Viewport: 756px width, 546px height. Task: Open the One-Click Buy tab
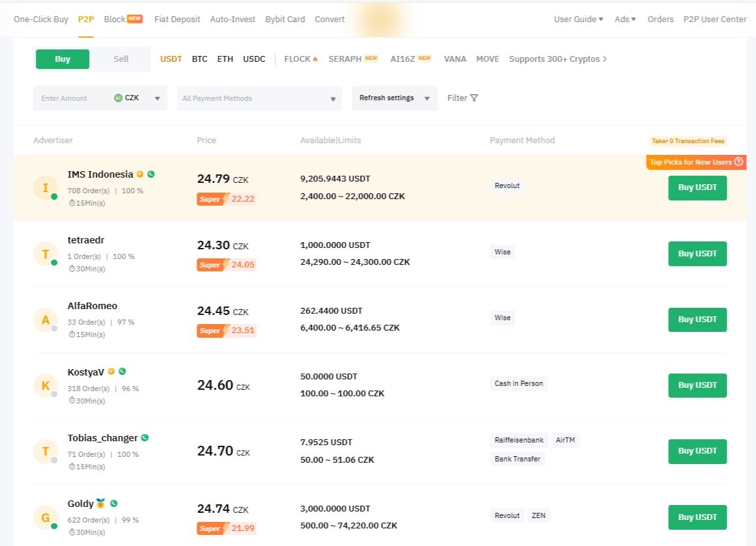[x=41, y=20]
